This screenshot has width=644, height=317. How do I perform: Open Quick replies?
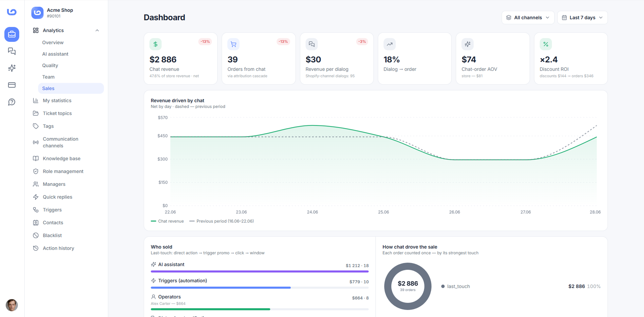(x=58, y=197)
